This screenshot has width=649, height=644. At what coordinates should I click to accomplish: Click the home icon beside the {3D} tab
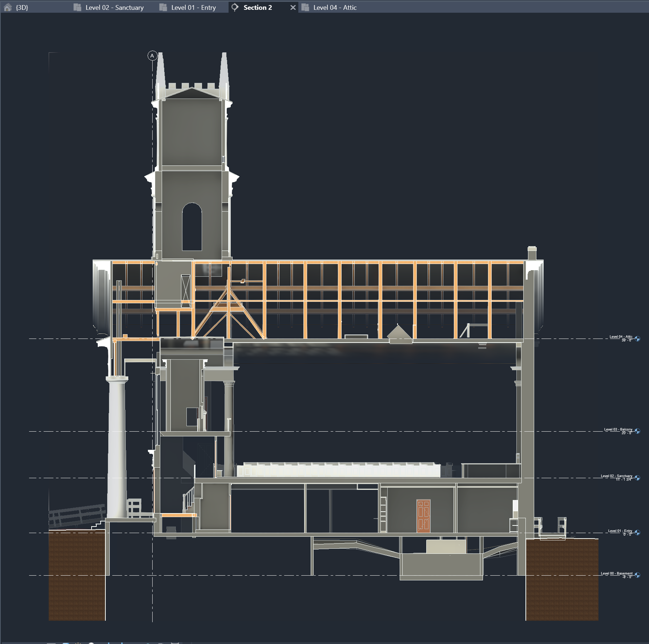pyautogui.click(x=8, y=7)
